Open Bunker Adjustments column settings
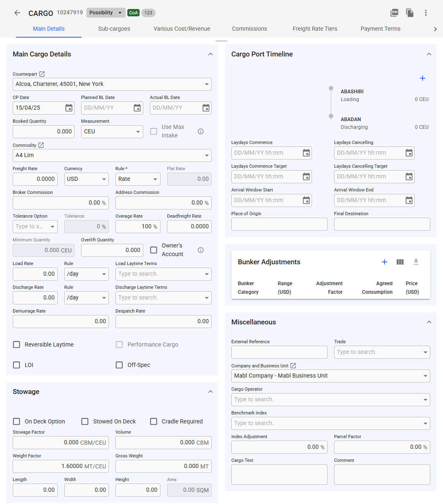The width and height of the screenshot is (443, 504). click(400, 262)
